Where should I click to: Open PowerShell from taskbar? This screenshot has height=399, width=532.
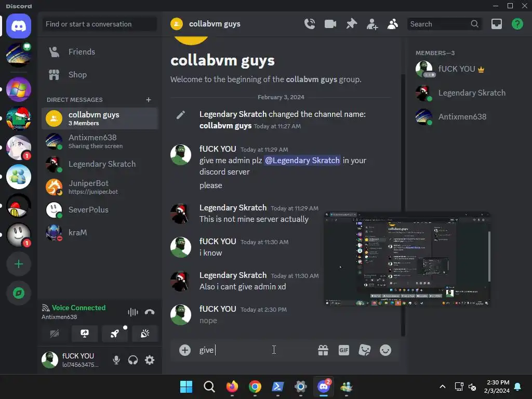point(277,387)
